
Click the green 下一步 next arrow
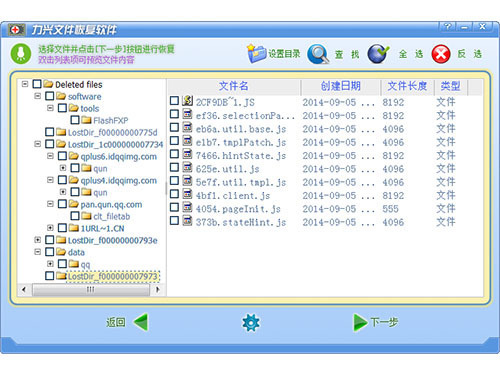(x=360, y=322)
